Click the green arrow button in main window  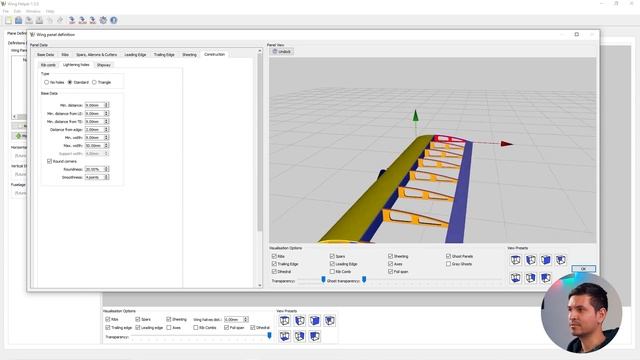pyautogui.click(x=19, y=136)
